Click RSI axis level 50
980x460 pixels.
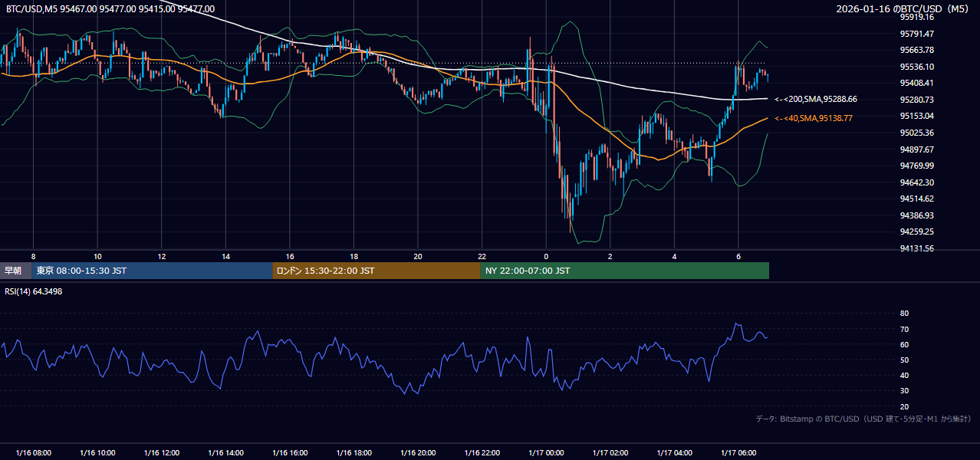coord(904,360)
